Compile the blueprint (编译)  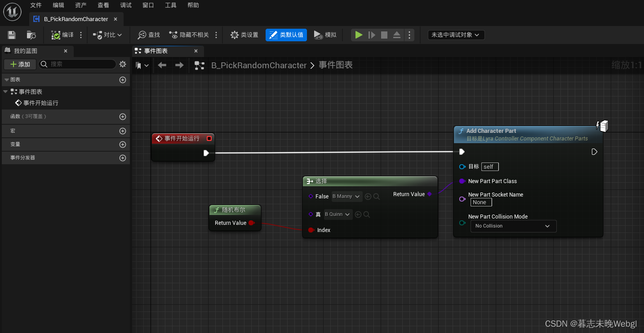(x=62, y=35)
